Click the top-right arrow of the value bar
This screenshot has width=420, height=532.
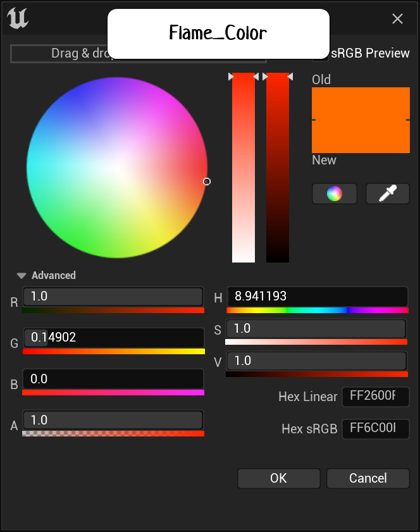pos(290,77)
